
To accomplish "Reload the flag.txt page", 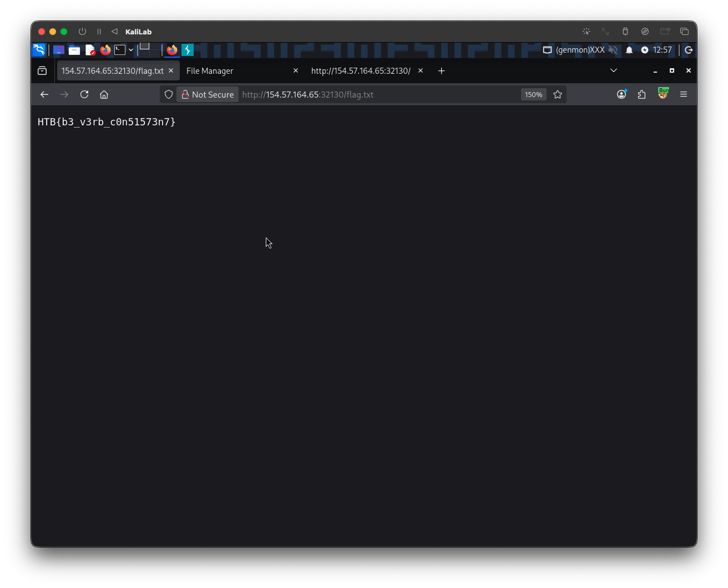I will [84, 94].
